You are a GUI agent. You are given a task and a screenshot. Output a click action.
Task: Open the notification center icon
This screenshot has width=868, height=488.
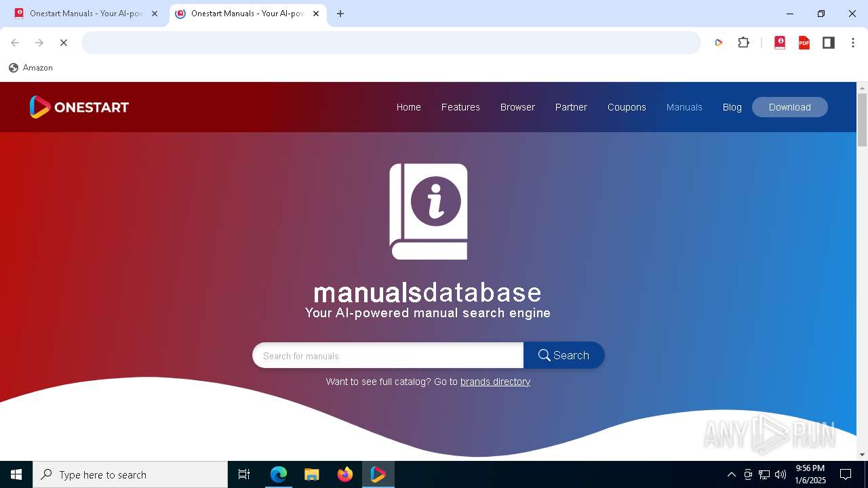pyautogui.click(x=846, y=474)
